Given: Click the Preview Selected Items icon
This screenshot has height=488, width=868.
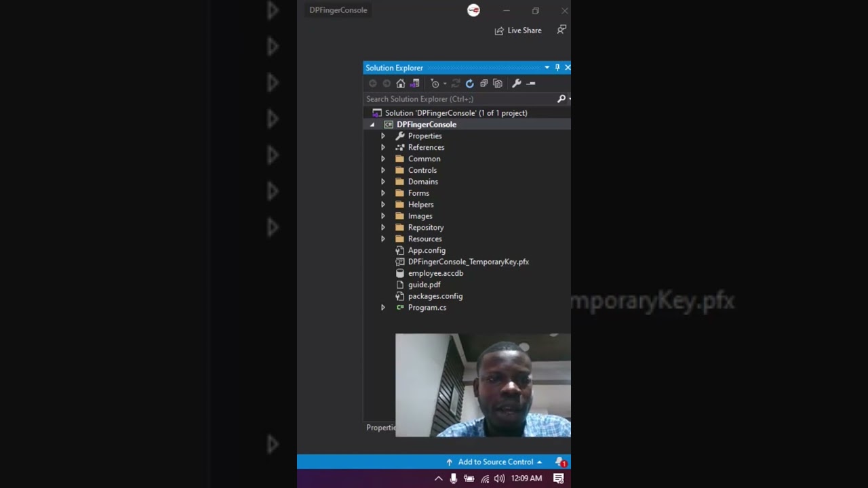Looking at the screenshot, I should pyautogui.click(x=531, y=83).
